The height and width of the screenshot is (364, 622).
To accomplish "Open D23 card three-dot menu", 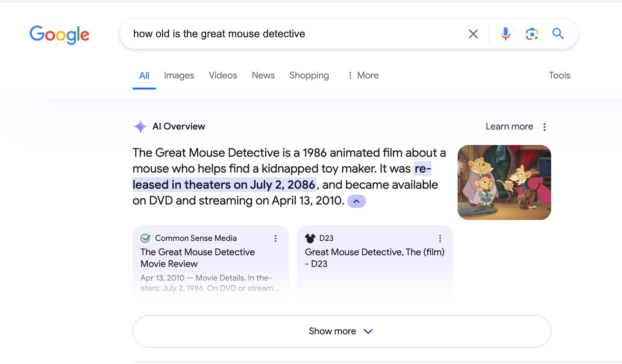I will pos(440,239).
